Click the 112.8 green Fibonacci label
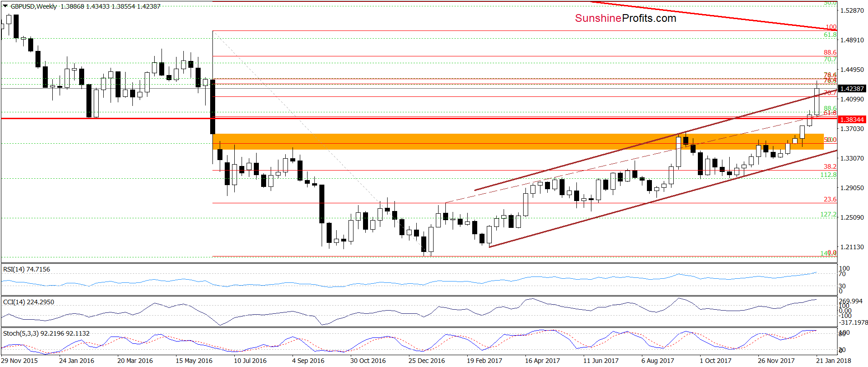This screenshot has height=367, width=868. 828,175
